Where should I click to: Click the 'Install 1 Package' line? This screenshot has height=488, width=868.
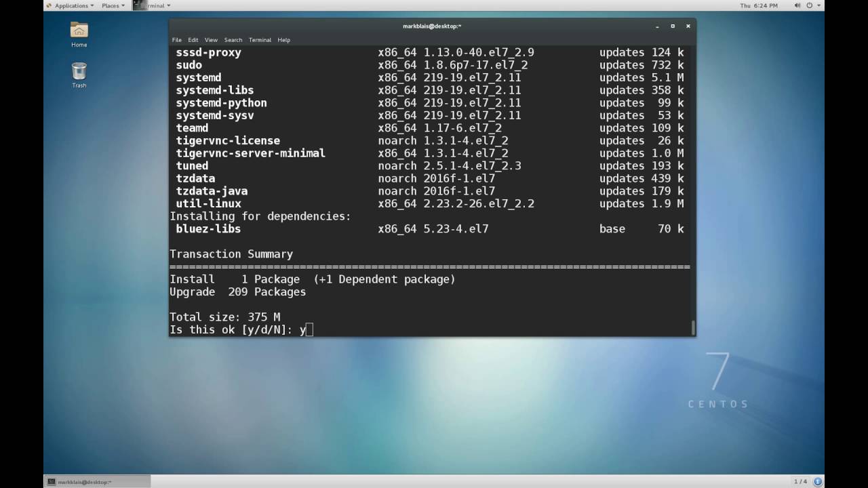313,279
